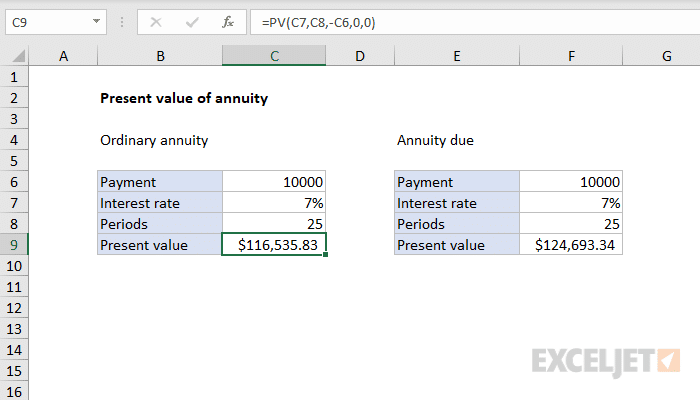This screenshot has height=400, width=700.
Task: Select row 3 header
Action: pyautogui.click(x=14, y=119)
